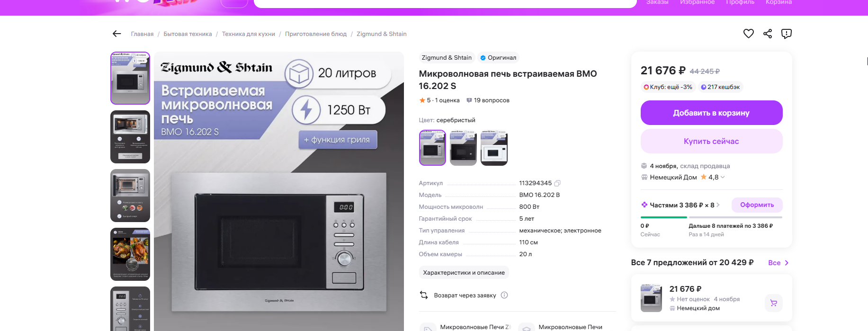Click Оформить installment button
This screenshot has height=331, width=868.
(757, 205)
